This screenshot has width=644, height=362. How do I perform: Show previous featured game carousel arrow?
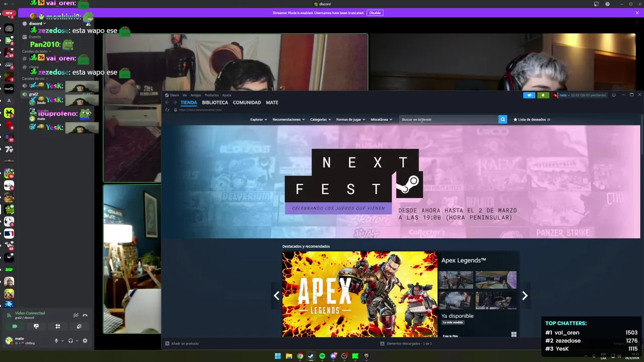coord(276,296)
